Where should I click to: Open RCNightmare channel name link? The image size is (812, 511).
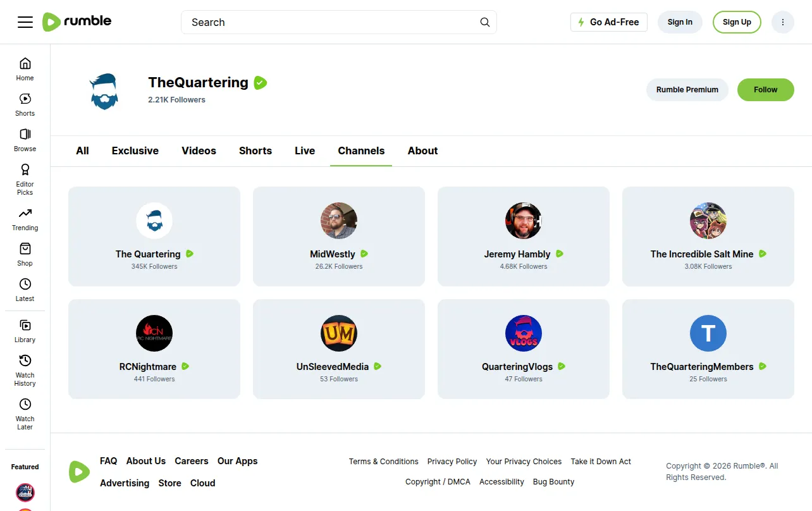point(148,367)
